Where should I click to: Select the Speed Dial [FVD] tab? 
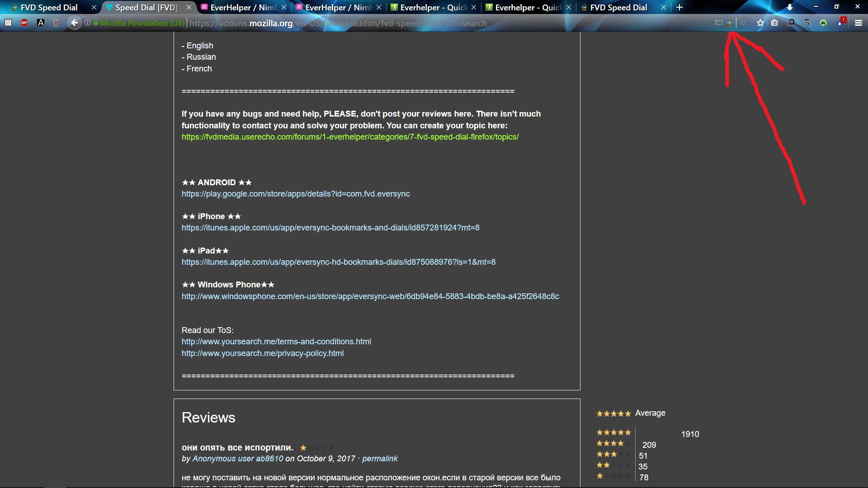pos(146,7)
